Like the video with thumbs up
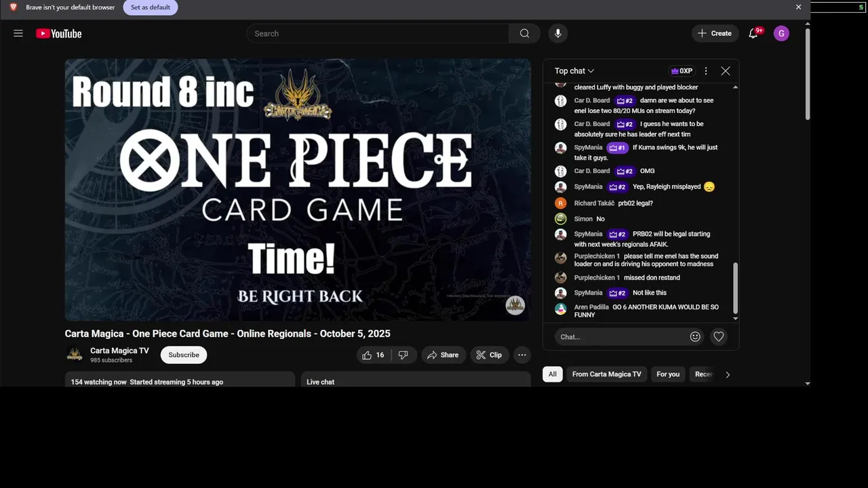 373,355
